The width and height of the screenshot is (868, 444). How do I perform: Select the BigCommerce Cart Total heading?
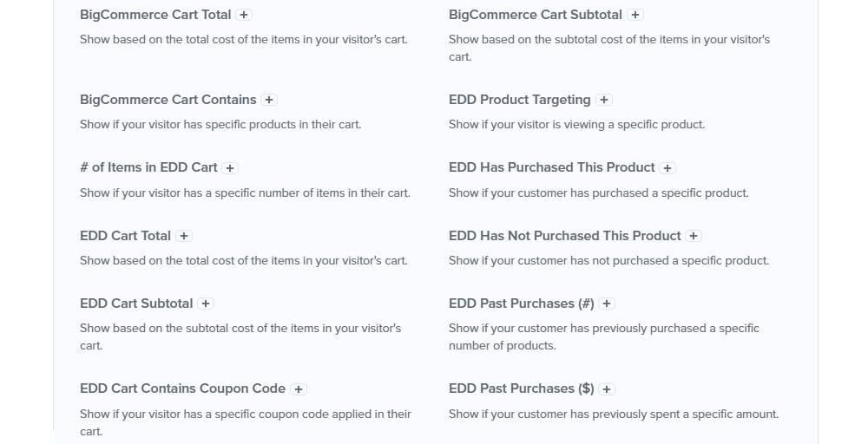(155, 15)
